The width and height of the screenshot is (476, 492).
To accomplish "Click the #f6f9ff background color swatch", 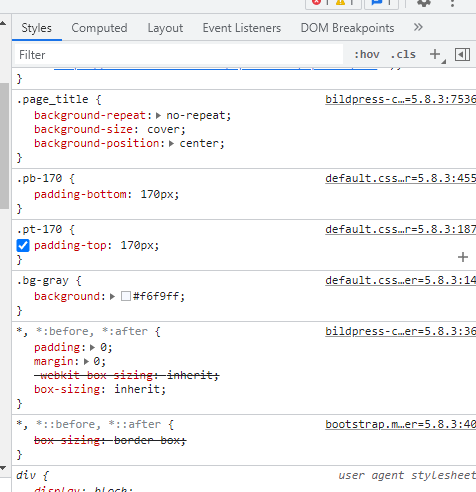I will click(126, 296).
